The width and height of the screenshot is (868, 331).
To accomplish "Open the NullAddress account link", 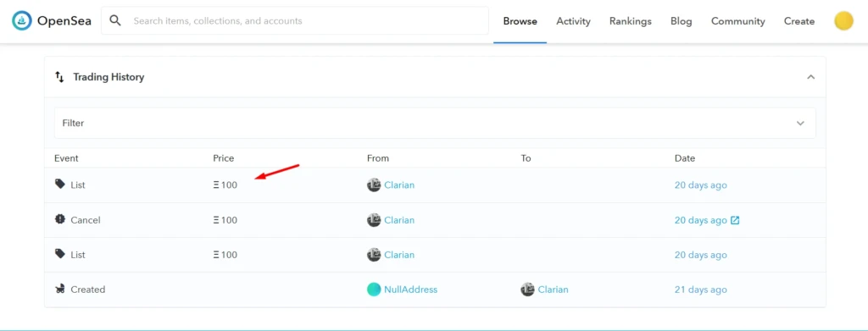I will click(x=411, y=290).
